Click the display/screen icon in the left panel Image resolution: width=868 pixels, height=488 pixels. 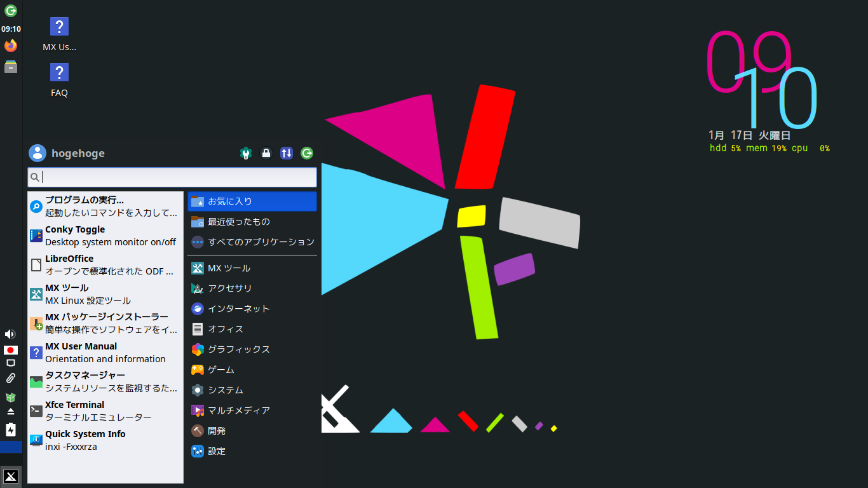pyautogui.click(x=11, y=363)
